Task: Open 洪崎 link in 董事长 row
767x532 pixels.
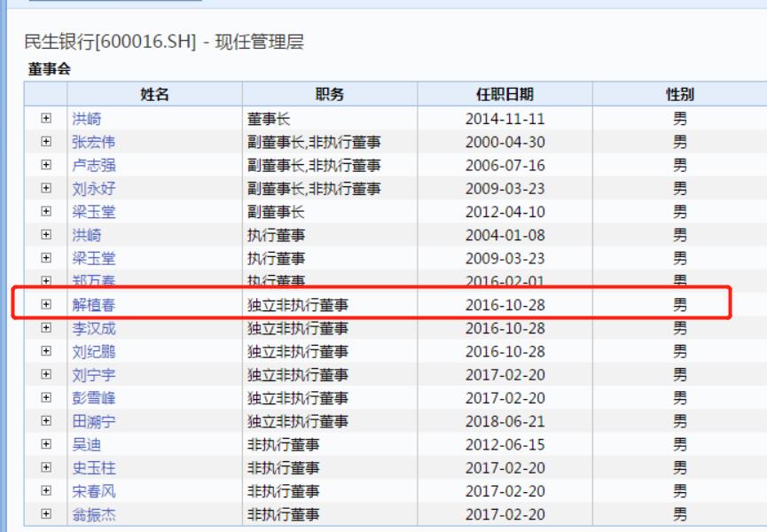Action: 87,119
